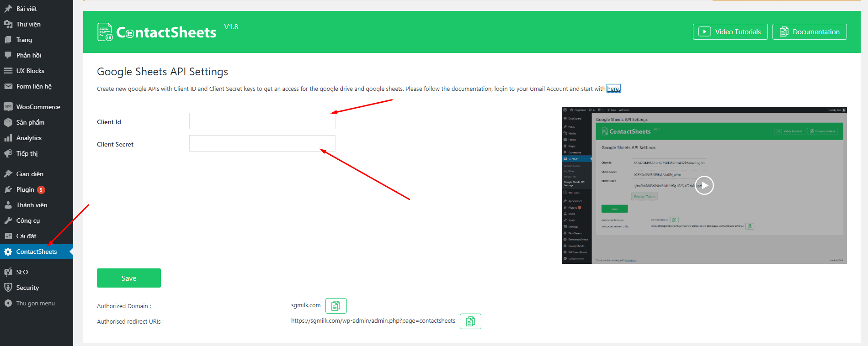Open the Trang menu item
This screenshot has height=346, width=868.
(x=37, y=40)
